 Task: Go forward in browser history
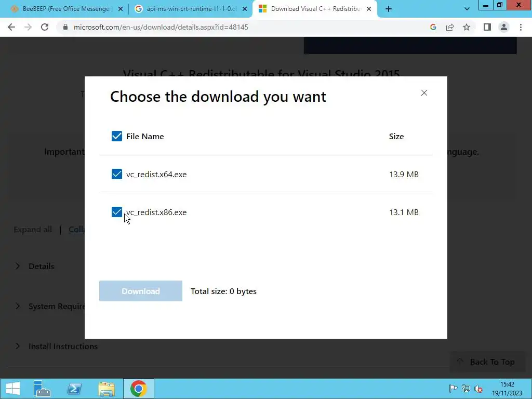click(28, 27)
